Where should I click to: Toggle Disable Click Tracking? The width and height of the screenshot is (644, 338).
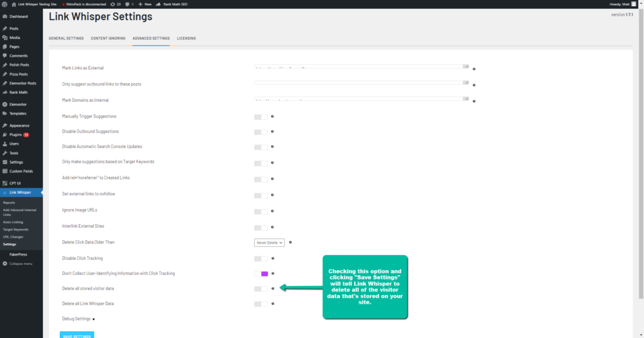click(261, 259)
